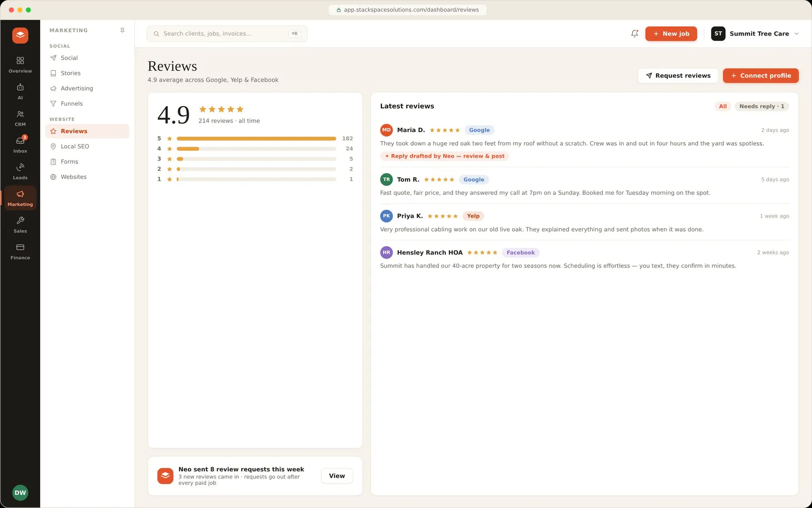The image size is (812, 508).
Task: Click Priya K.'s PK avatar
Action: 386,216
